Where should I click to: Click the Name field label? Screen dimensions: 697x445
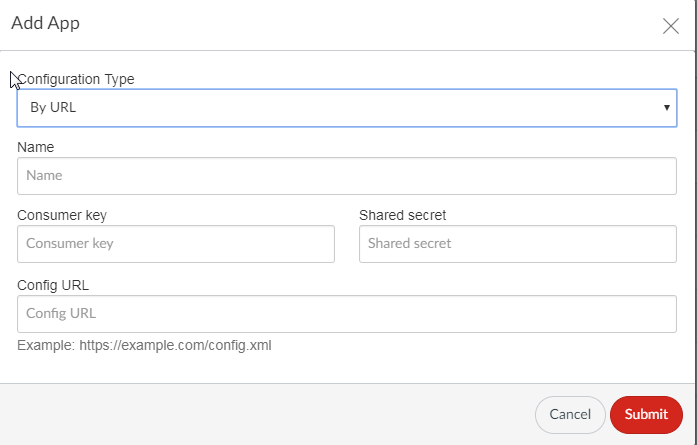click(36, 147)
